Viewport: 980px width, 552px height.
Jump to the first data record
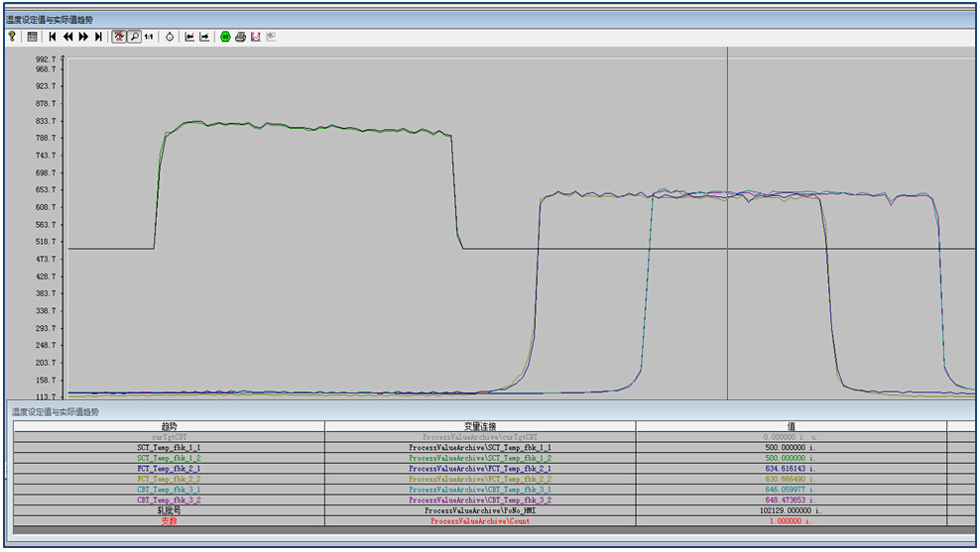pyautogui.click(x=53, y=37)
